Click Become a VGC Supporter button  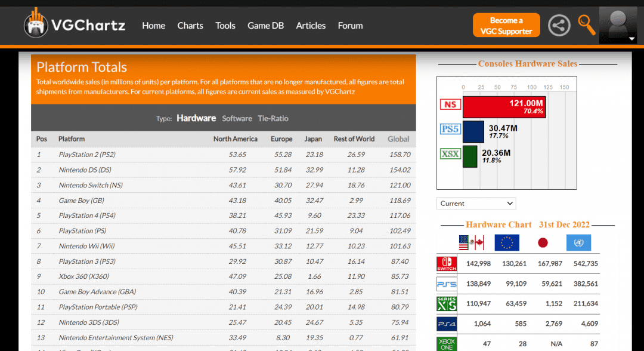[506, 26]
